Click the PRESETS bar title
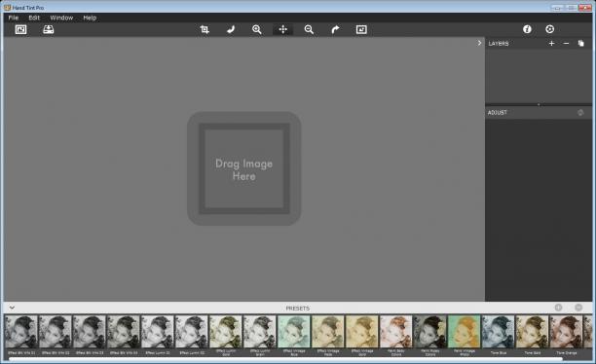 298,309
